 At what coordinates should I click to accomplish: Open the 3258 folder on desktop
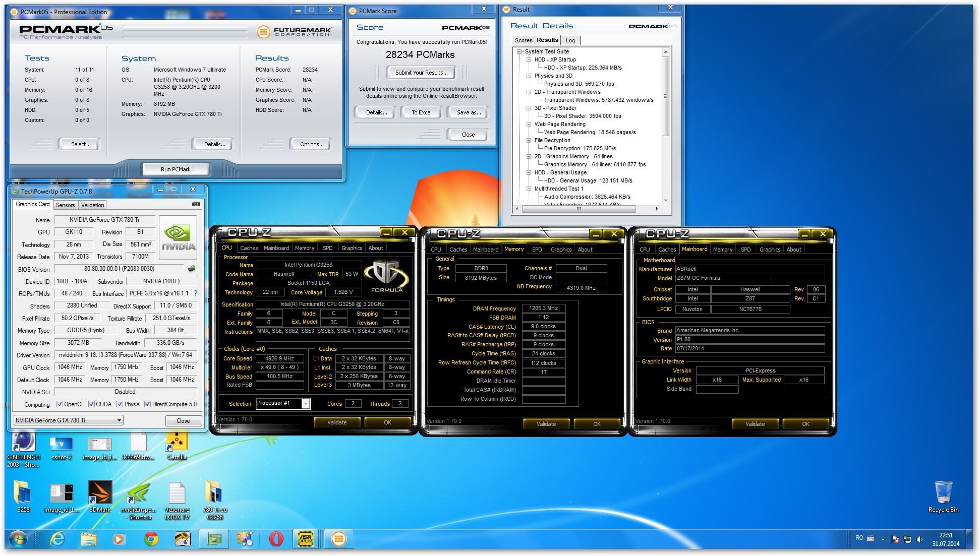click(x=23, y=497)
